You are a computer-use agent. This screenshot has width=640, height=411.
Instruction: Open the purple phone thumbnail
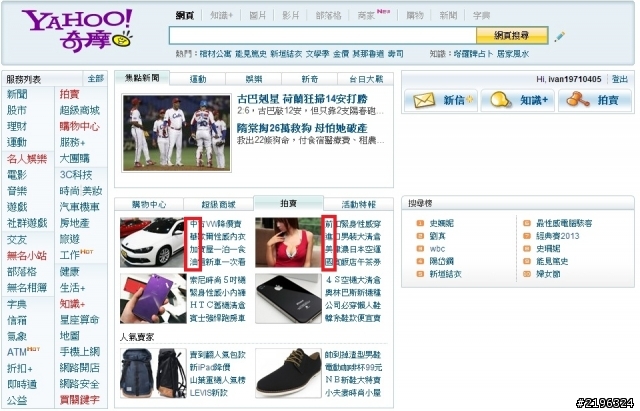pyautogui.click(x=153, y=298)
